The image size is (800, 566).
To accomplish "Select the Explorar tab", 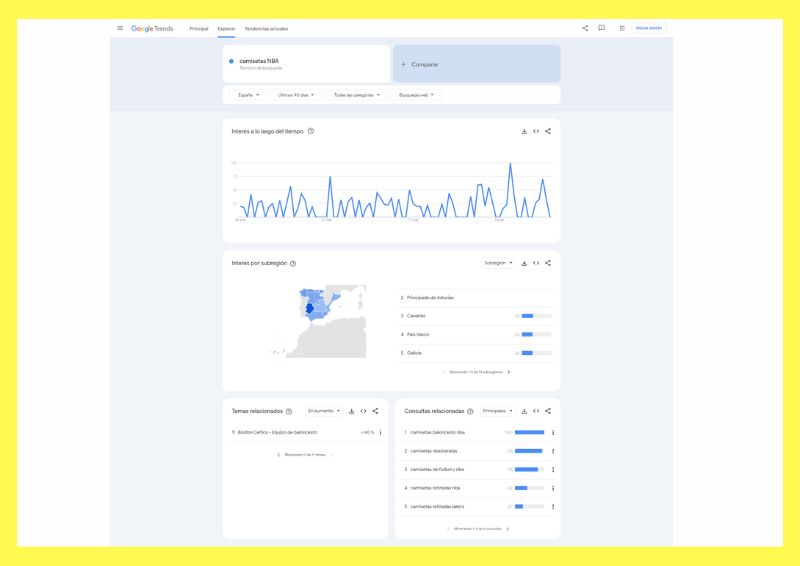I will [226, 29].
